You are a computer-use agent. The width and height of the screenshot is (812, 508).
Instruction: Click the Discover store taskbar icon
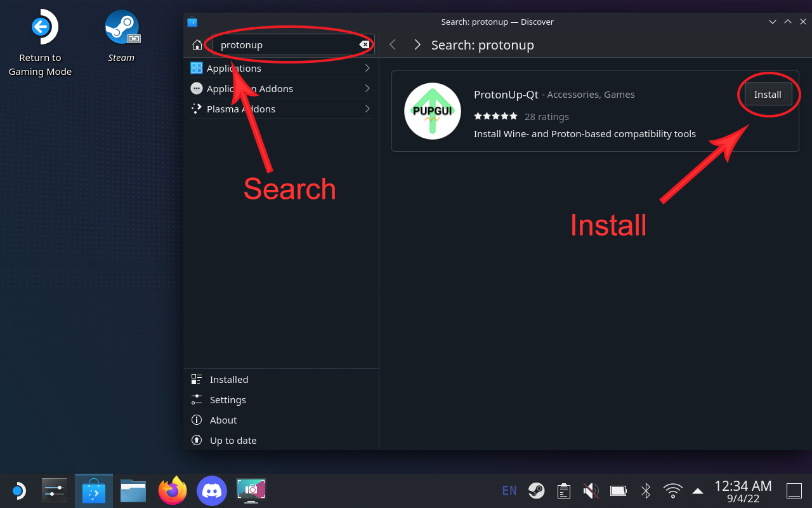(x=94, y=491)
